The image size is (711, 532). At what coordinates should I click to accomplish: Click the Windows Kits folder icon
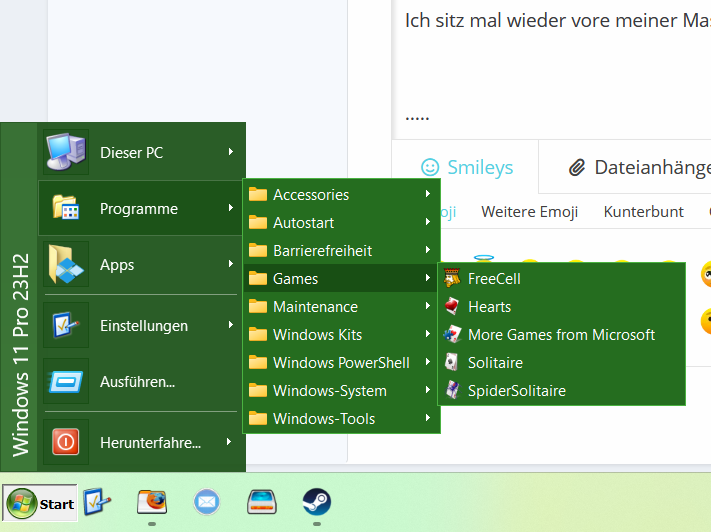tap(258, 334)
